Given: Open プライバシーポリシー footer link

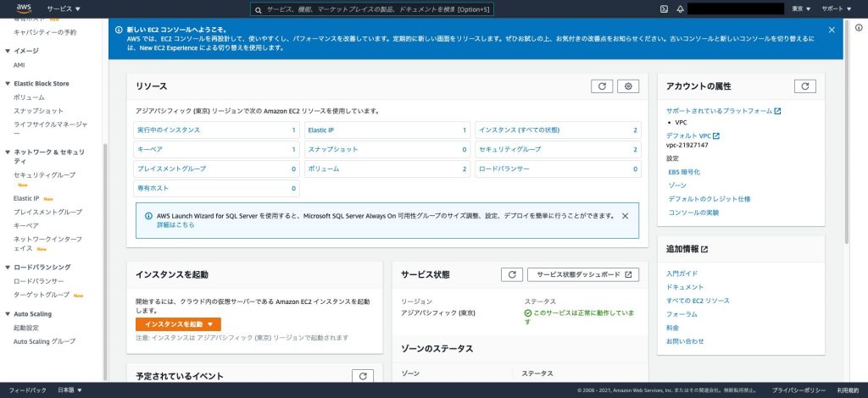Looking at the screenshot, I should (x=798, y=390).
